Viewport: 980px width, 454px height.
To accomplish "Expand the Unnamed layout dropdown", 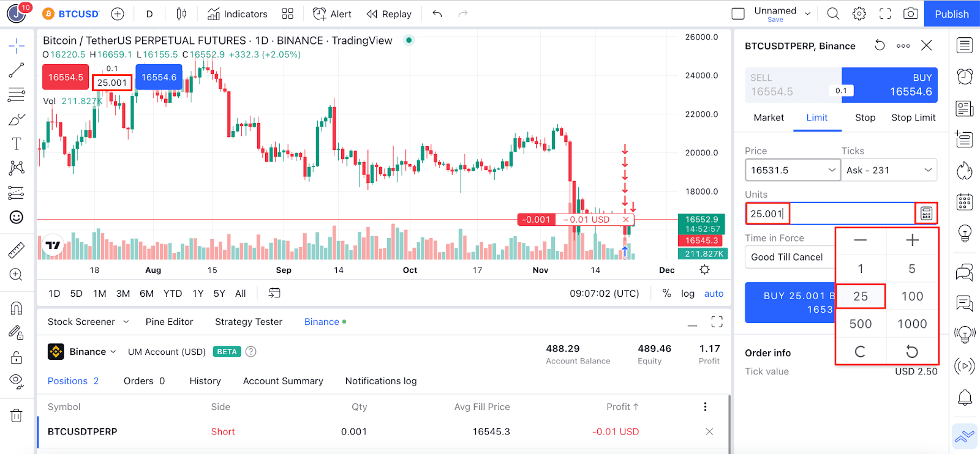I will pyautogui.click(x=807, y=13).
